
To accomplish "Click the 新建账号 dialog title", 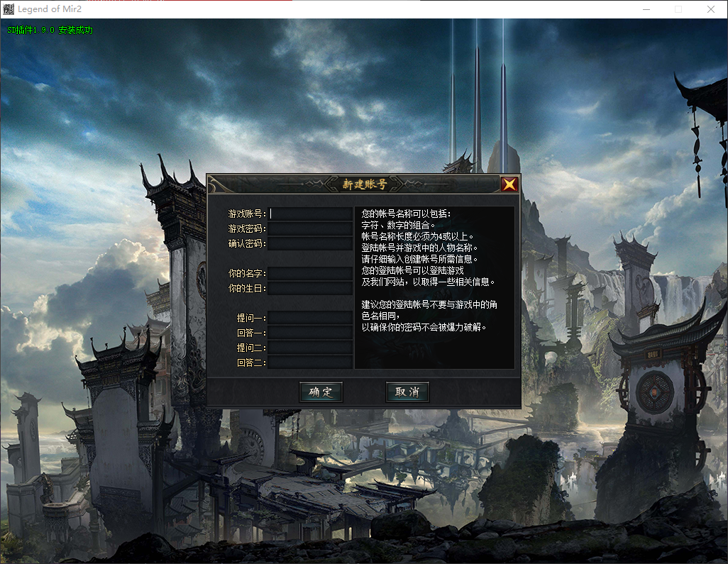I will (365, 184).
